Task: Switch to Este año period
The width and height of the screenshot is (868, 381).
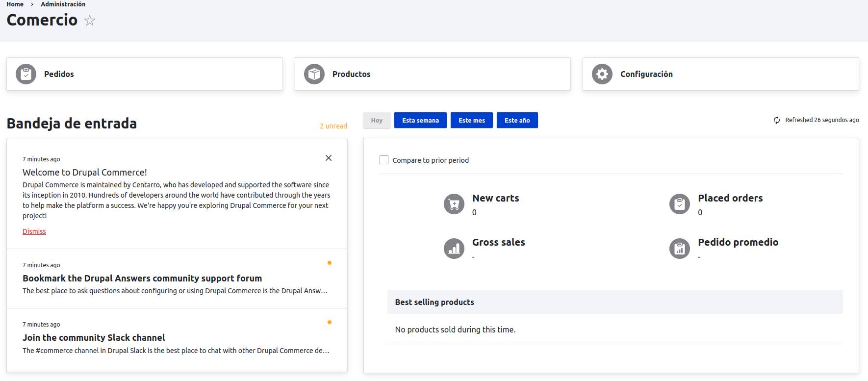Action: coord(517,120)
